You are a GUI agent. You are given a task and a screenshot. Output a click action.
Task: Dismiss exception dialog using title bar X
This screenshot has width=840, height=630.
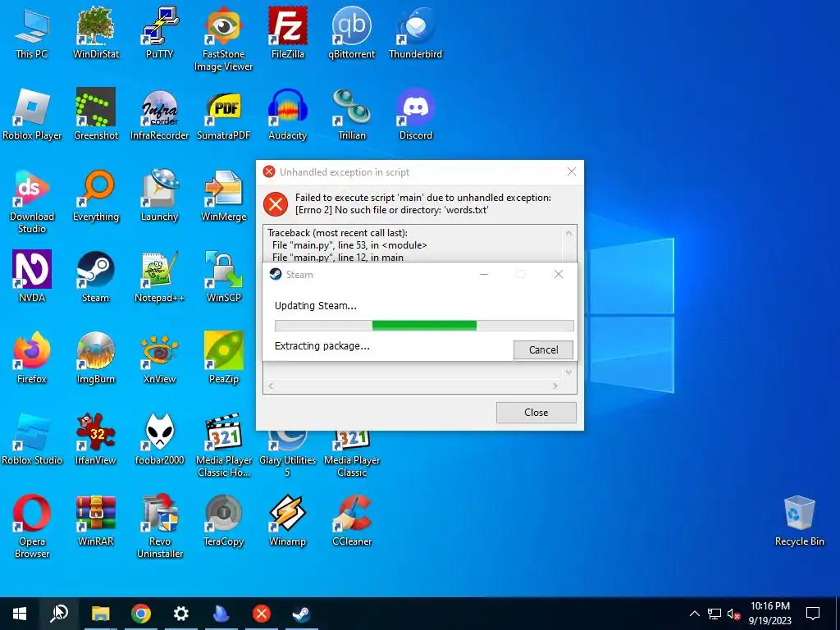[x=572, y=172]
